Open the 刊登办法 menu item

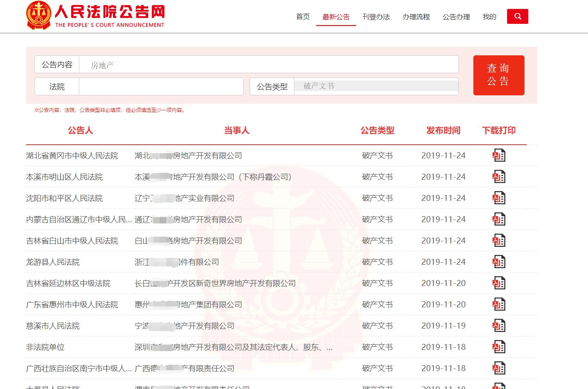376,17
